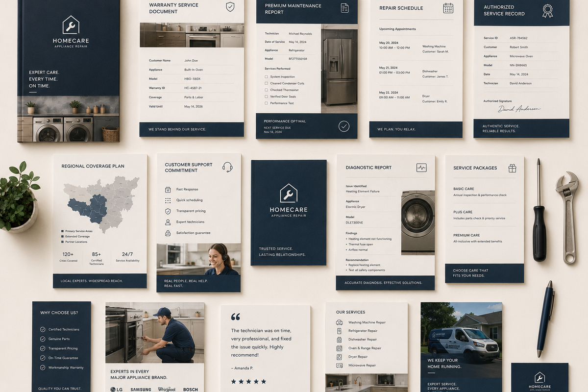Tick the Verified Door Seals checkbox
The width and height of the screenshot is (588, 392).
click(x=266, y=97)
